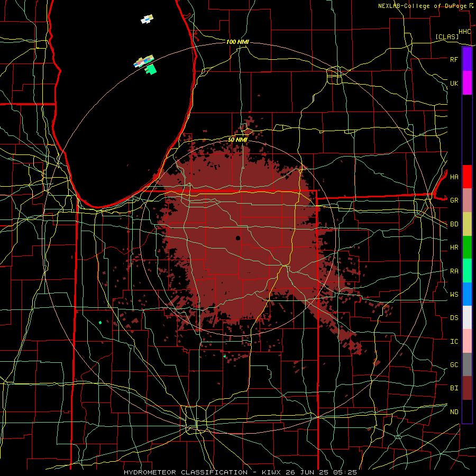Screen dimensions: 476x476
Task: Click the white echo over northern Lake Michigan
Action: [147, 19]
